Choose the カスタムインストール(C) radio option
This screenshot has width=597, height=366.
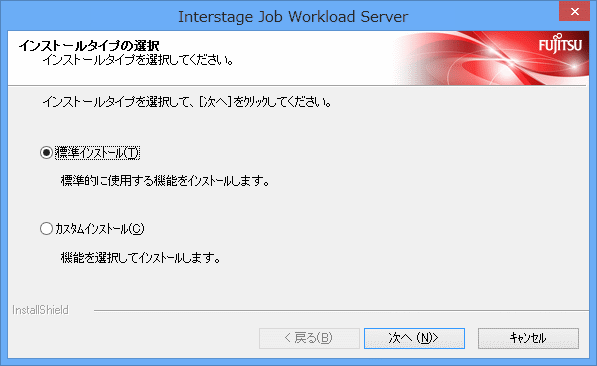(46, 229)
